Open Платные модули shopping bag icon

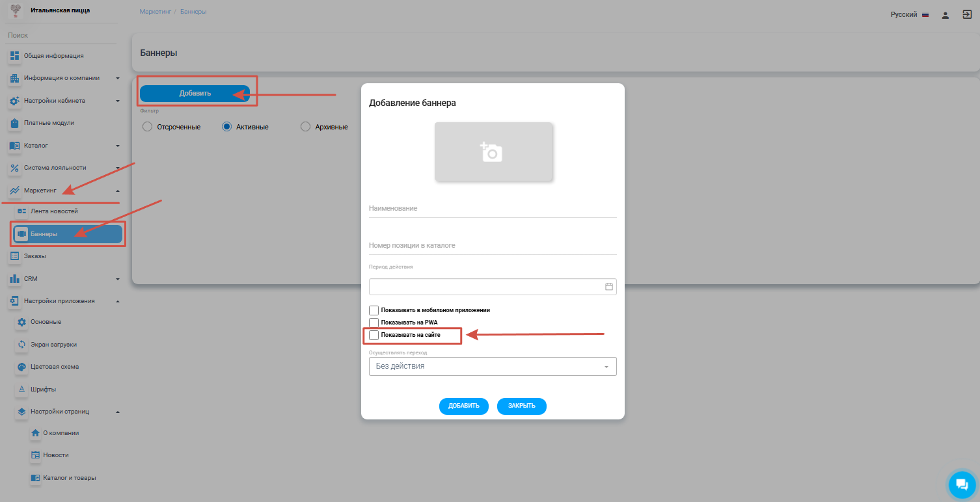pyautogui.click(x=15, y=123)
